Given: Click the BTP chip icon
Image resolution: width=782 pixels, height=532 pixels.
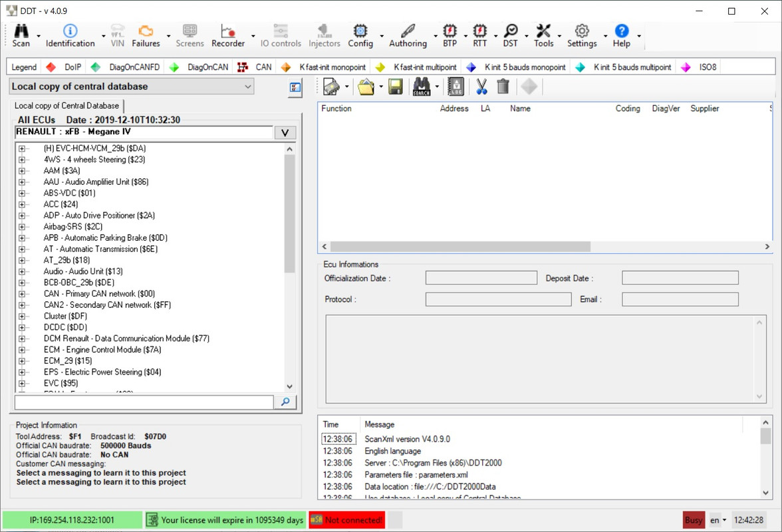Looking at the screenshot, I should click(x=450, y=31).
